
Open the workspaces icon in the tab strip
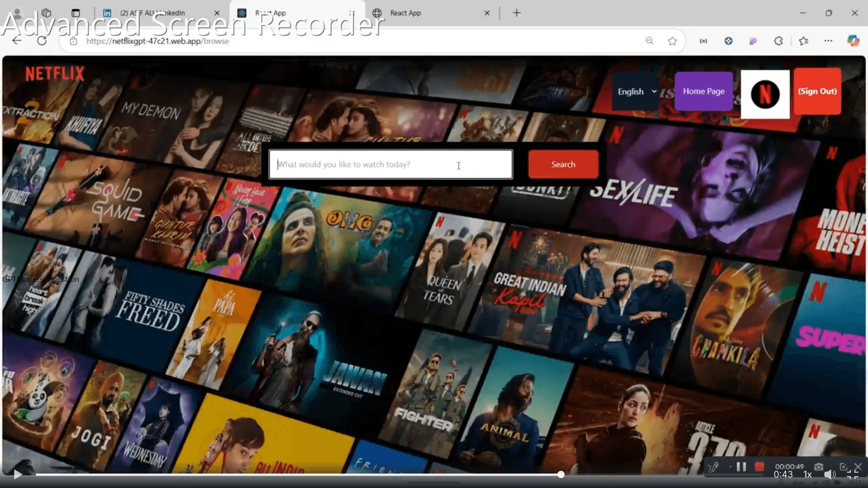click(x=47, y=13)
